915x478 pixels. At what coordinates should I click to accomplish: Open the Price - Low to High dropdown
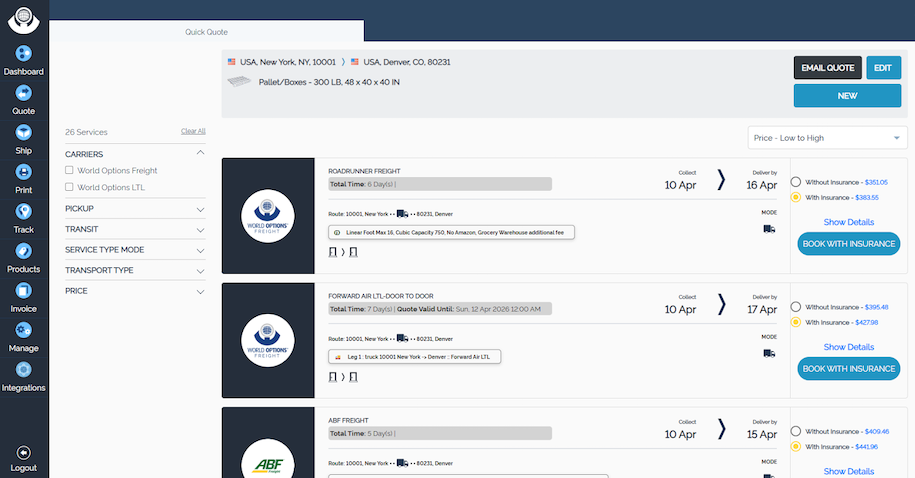click(827, 138)
